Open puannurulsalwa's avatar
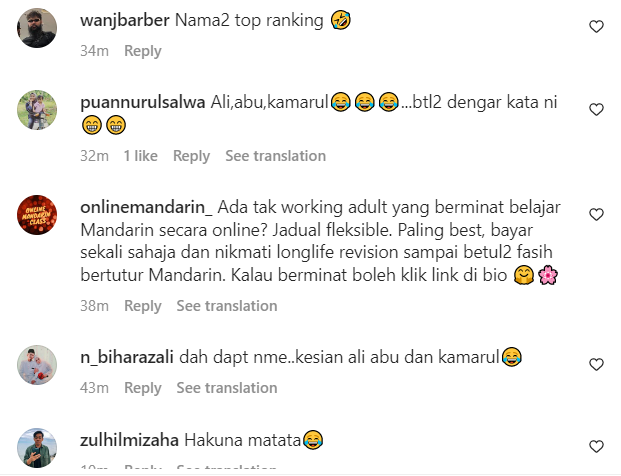 tap(37, 110)
